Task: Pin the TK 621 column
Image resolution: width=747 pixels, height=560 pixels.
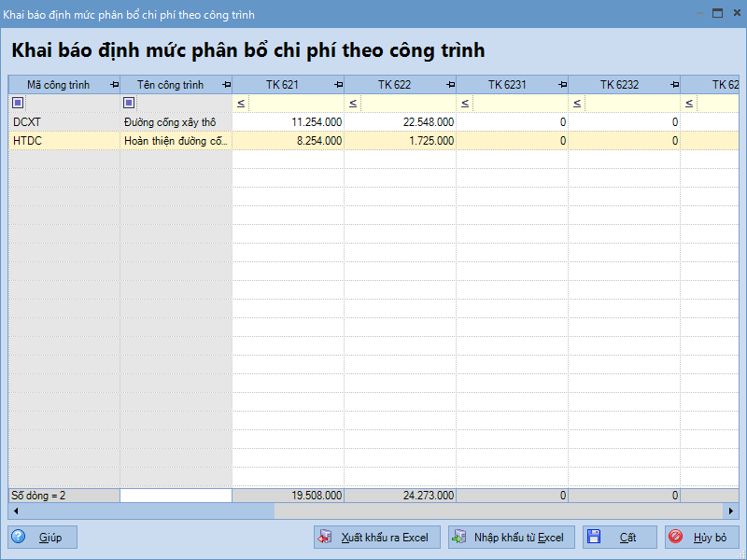Action: 338,85
